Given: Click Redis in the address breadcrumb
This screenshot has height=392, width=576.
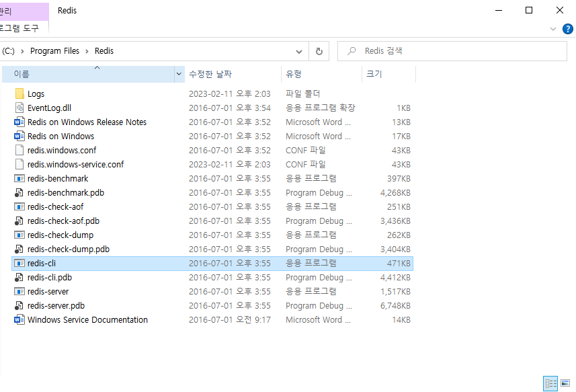Looking at the screenshot, I should point(104,51).
